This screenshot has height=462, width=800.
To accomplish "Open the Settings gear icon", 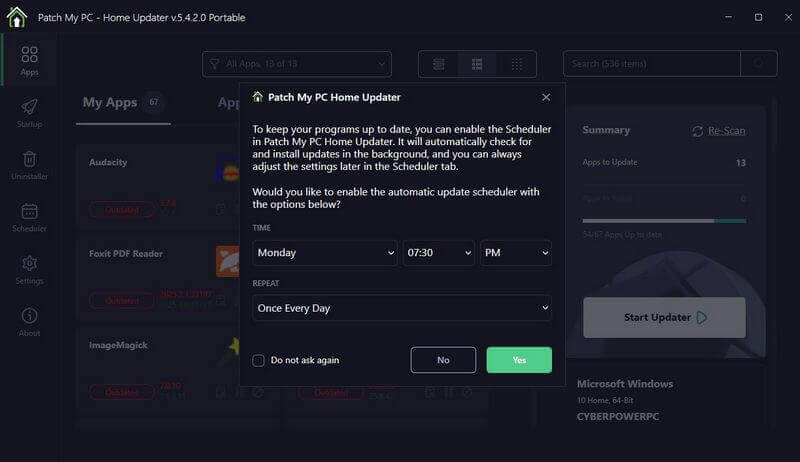I will (29, 267).
